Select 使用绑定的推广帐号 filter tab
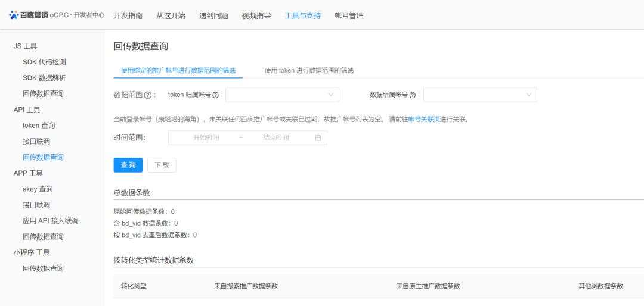 pyautogui.click(x=178, y=70)
